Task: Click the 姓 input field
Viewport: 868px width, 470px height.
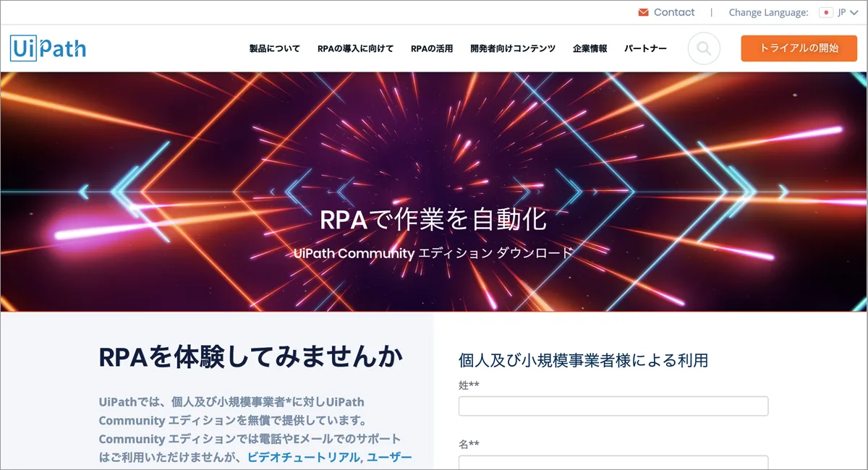Action: [x=613, y=406]
